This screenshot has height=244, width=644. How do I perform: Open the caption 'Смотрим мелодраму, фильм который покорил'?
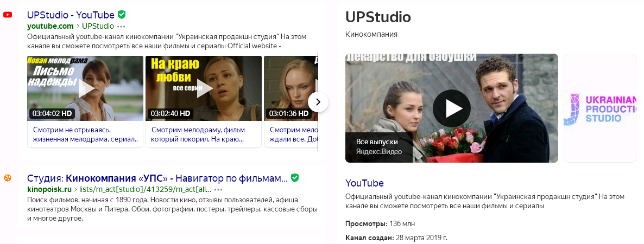pos(198,134)
